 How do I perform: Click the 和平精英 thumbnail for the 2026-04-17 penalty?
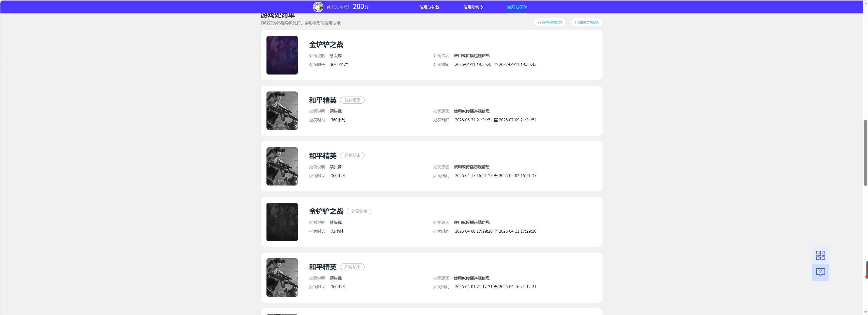pos(282,166)
